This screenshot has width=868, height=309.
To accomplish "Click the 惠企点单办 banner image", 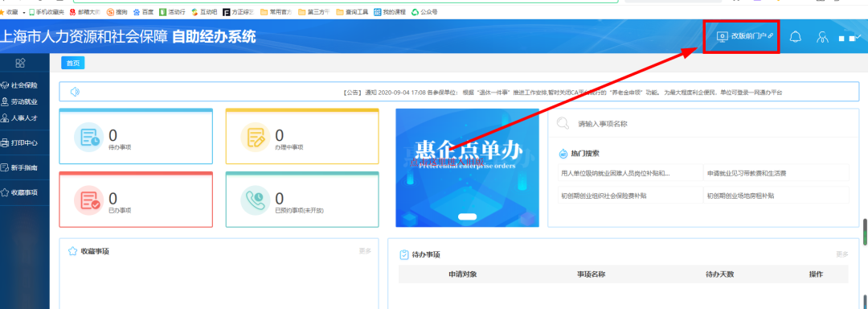I will [467, 168].
